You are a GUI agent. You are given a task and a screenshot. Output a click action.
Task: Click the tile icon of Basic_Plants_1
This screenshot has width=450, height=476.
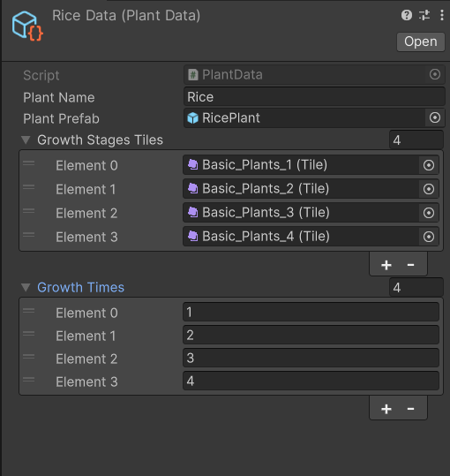(x=193, y=164)
